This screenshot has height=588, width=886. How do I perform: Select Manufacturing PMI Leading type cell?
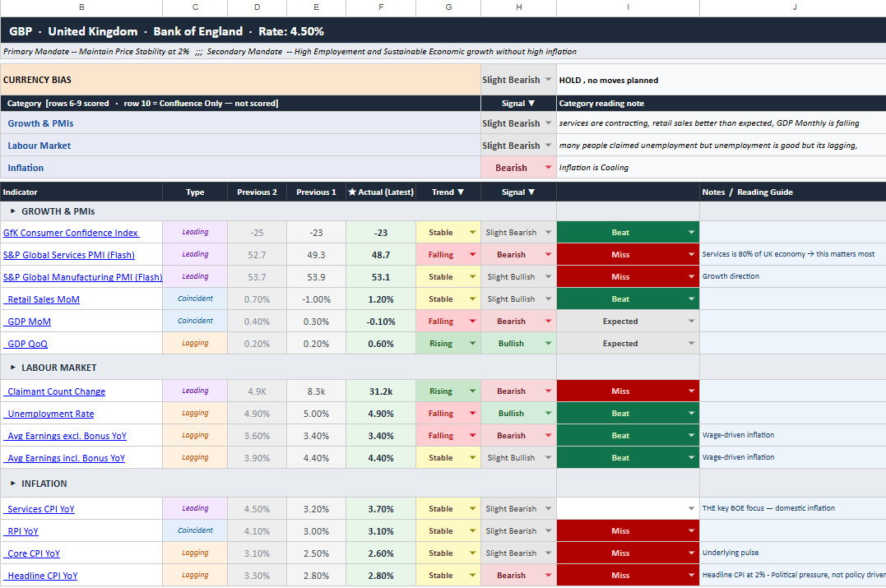pos(195,277)
